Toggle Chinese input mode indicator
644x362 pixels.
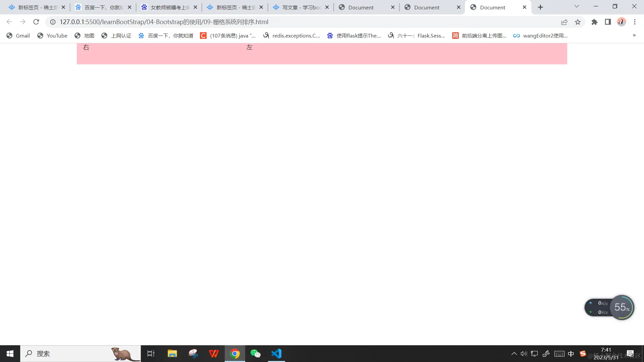(x=571, y=354)
